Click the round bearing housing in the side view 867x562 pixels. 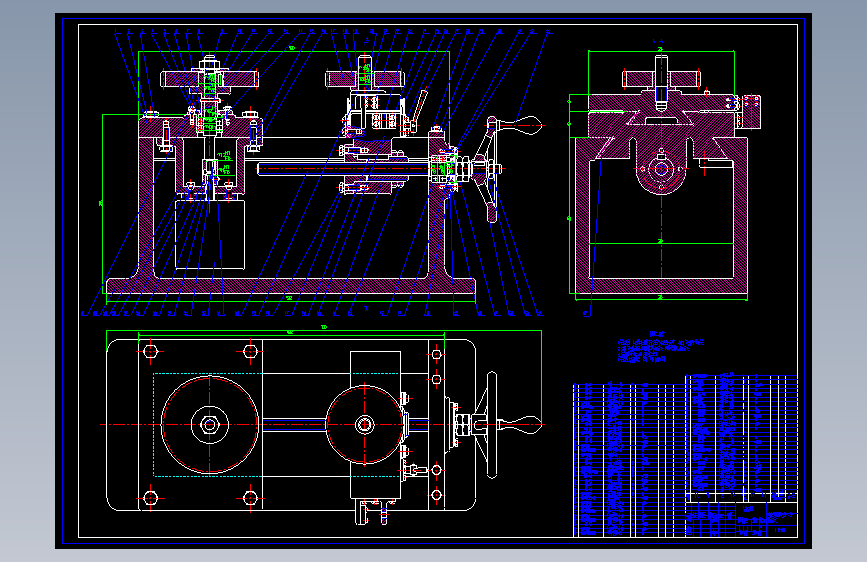[661, 169]
